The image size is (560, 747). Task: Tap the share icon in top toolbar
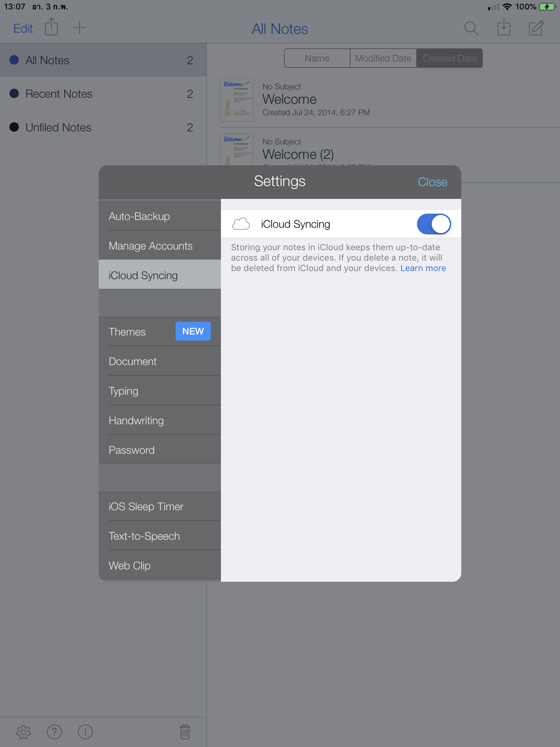(51, 27)
